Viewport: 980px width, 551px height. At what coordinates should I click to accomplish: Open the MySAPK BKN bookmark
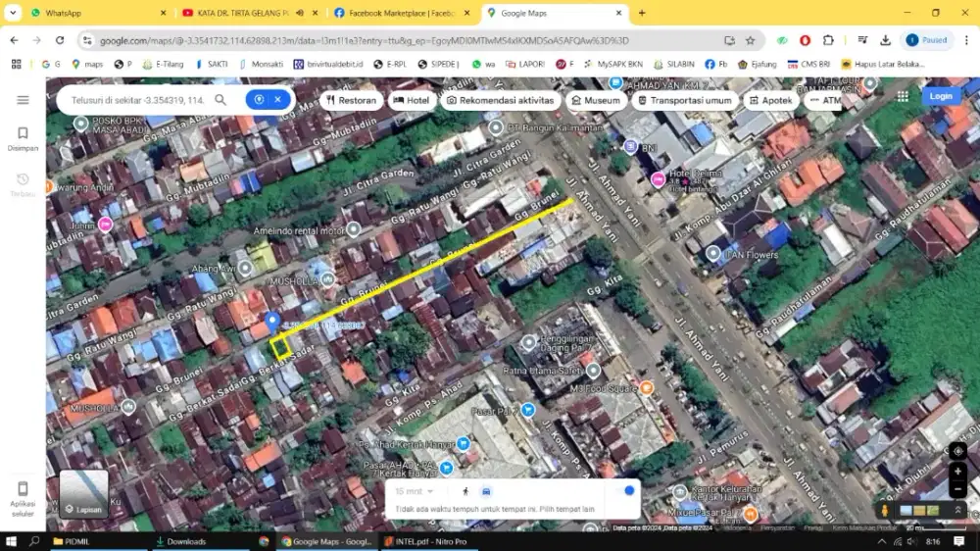pyautogui.click(x=613, y=64)
